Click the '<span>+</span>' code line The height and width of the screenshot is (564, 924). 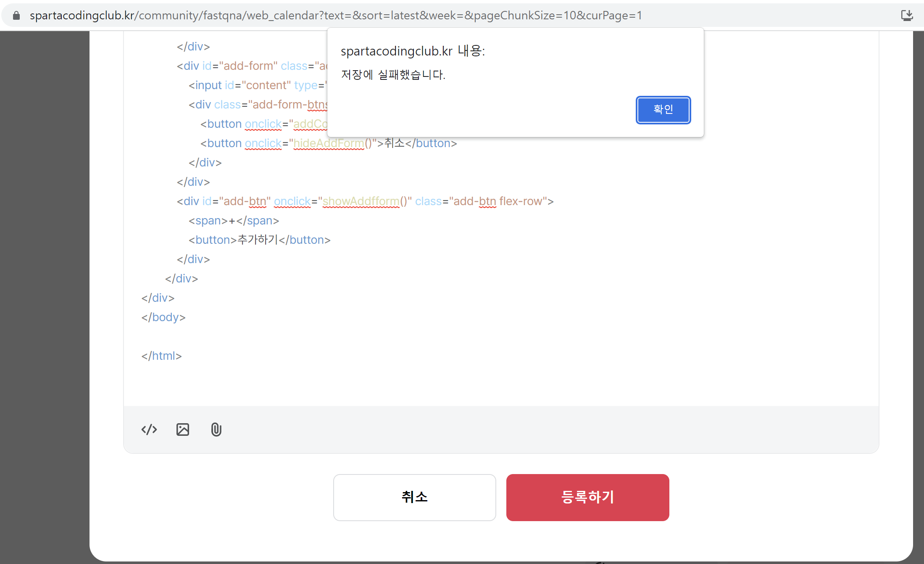click(234, 221)
